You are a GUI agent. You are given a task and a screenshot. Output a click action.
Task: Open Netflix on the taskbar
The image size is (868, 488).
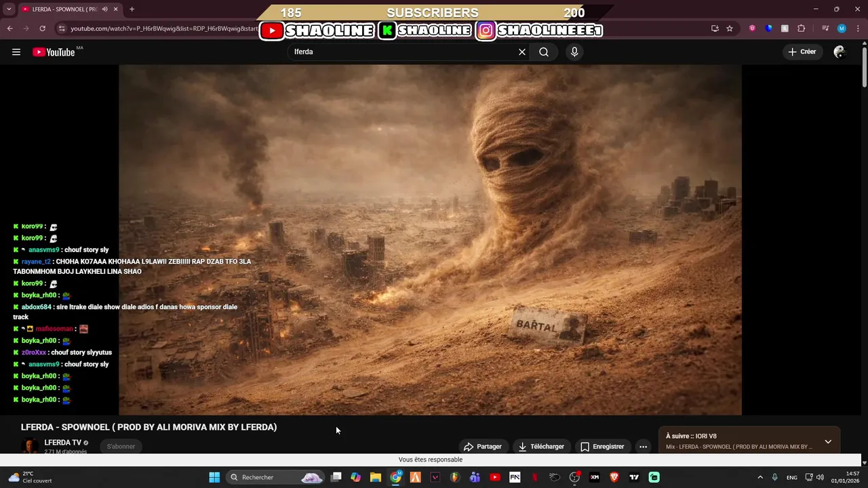coord(534,477)
